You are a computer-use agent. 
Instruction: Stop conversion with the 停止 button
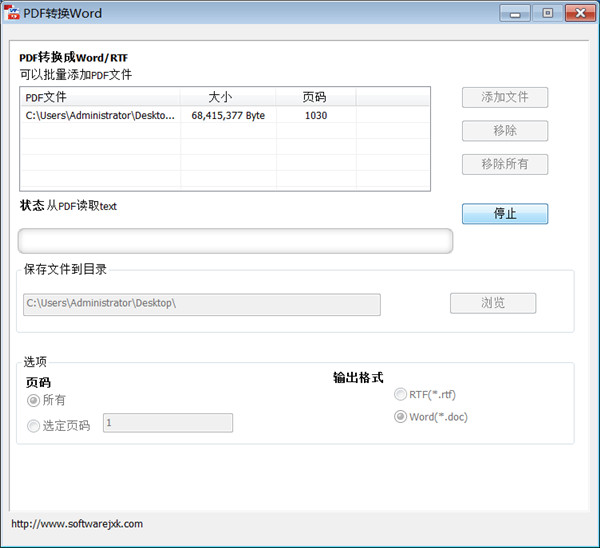tap(505, 214)
